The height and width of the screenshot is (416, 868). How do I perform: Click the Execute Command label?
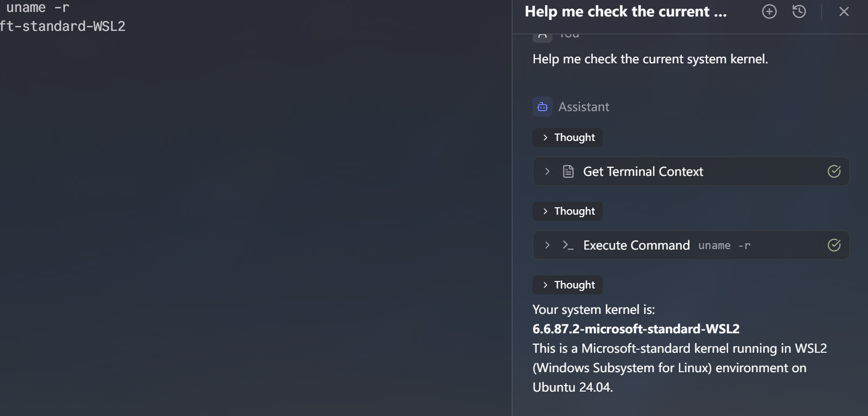point(636,245)
